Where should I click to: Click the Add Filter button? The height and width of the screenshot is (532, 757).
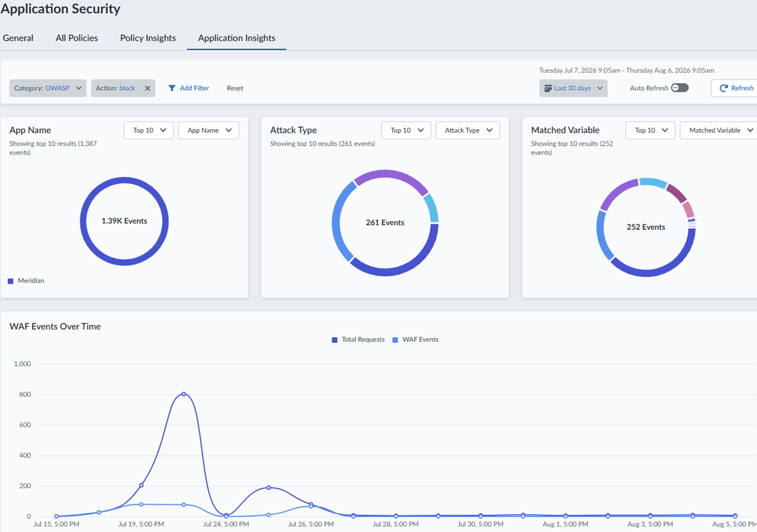tap(189, 88)
